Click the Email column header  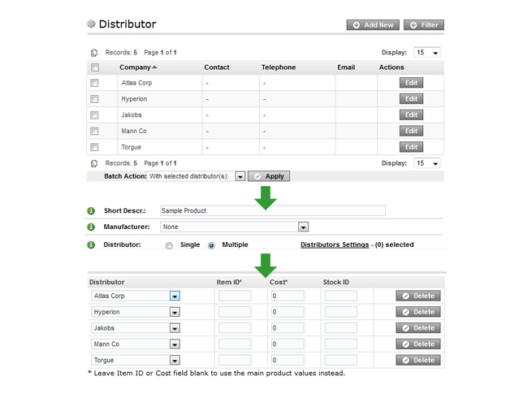coord(346,67)
